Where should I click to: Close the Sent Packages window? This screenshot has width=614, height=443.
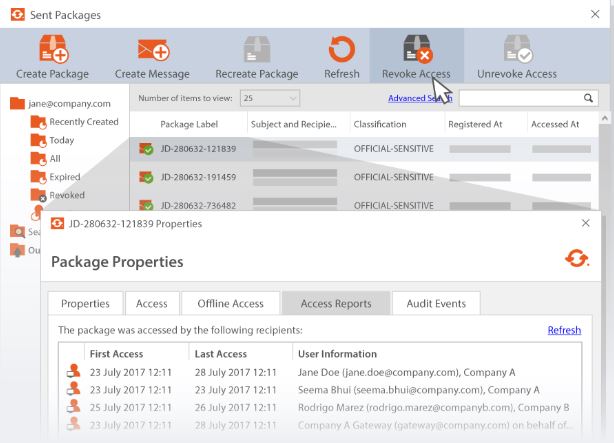point(595,14)
